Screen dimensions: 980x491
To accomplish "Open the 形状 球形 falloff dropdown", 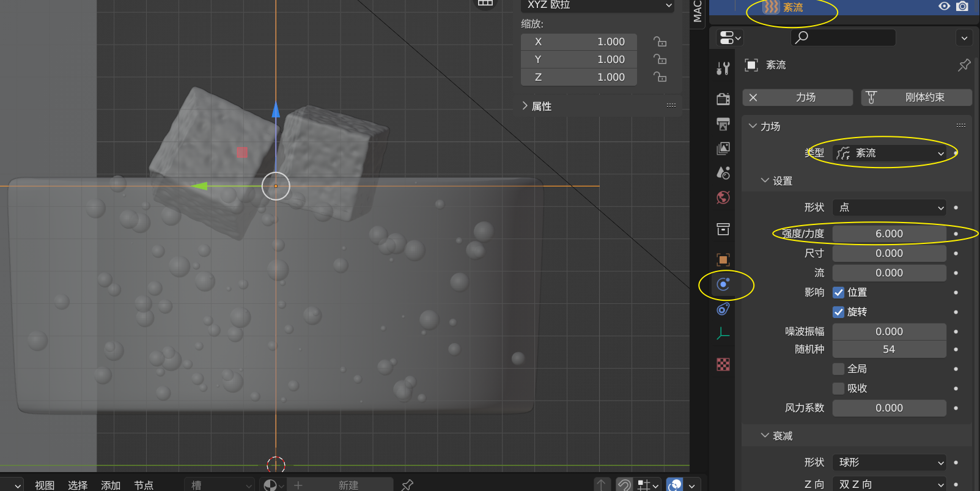I will (890, 462).
